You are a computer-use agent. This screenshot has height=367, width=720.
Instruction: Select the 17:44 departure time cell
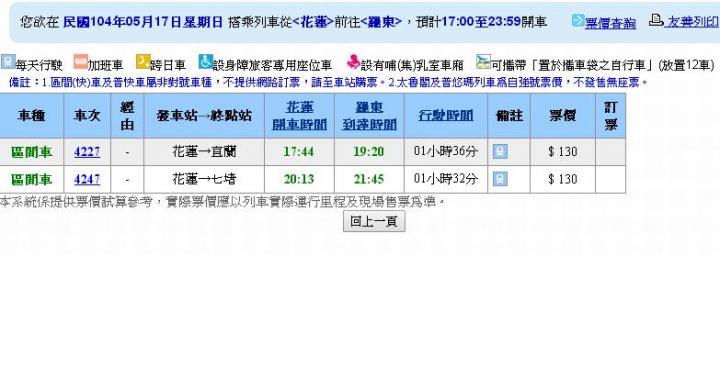pos(299,152)
